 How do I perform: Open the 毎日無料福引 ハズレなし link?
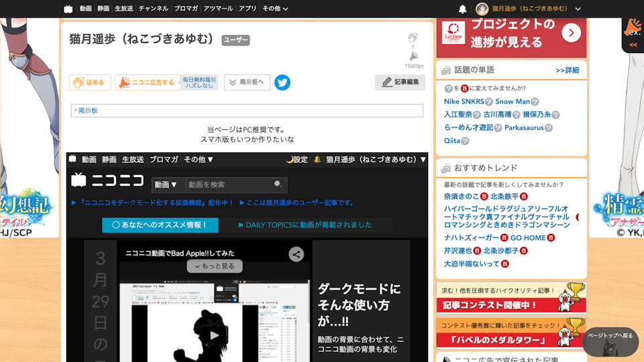point(199,82)
